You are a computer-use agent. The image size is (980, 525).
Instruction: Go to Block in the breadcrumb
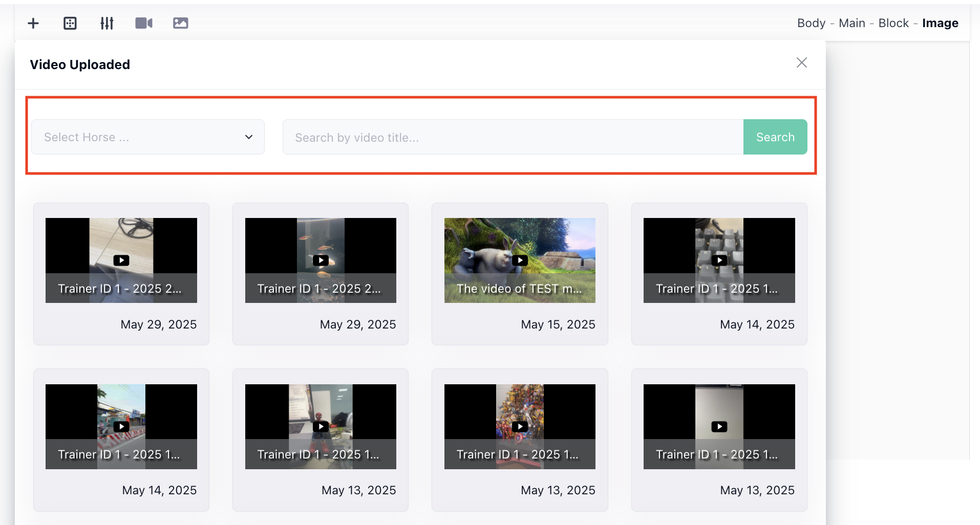point(893,23)
